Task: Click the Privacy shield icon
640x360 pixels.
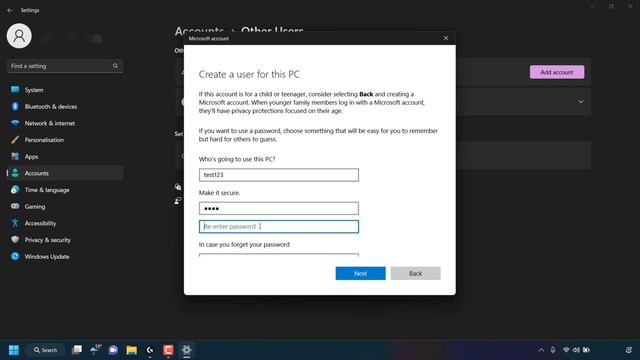Action: pyautogui.click(x=15, y=240)
